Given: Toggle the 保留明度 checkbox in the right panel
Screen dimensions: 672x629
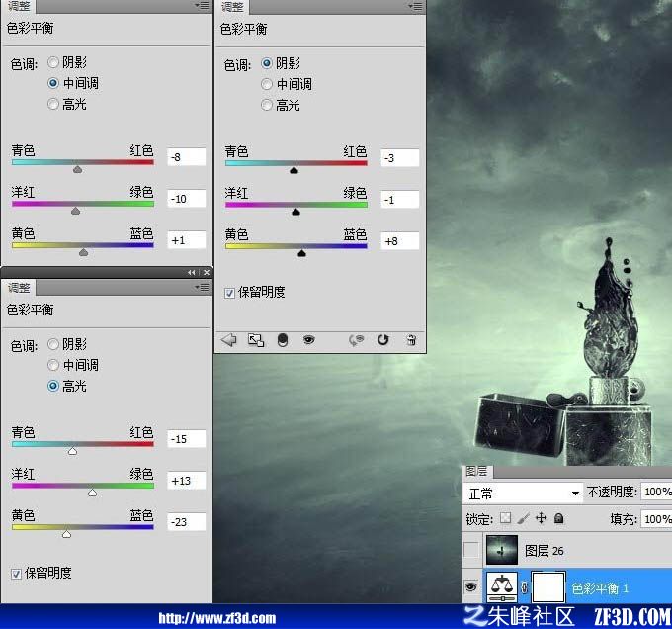Looking at the screenshot, I should [x=229, y=293].
